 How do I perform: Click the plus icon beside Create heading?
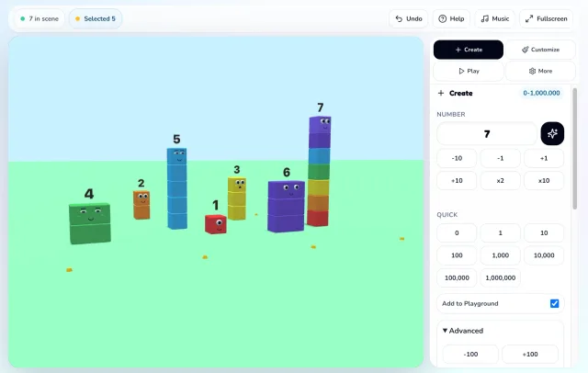(x=441, y=93)
